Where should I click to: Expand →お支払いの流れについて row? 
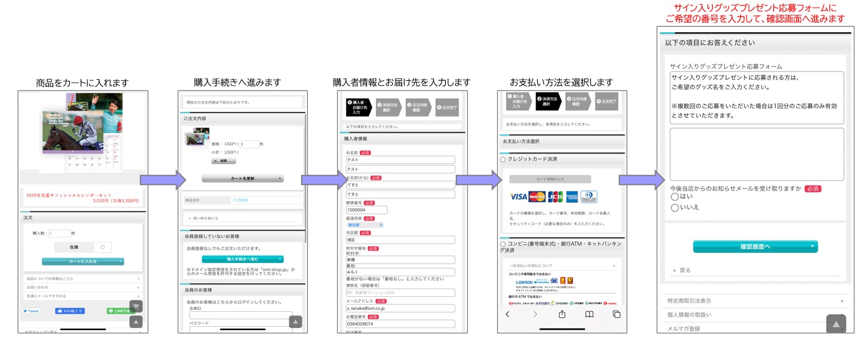point(562,265)
